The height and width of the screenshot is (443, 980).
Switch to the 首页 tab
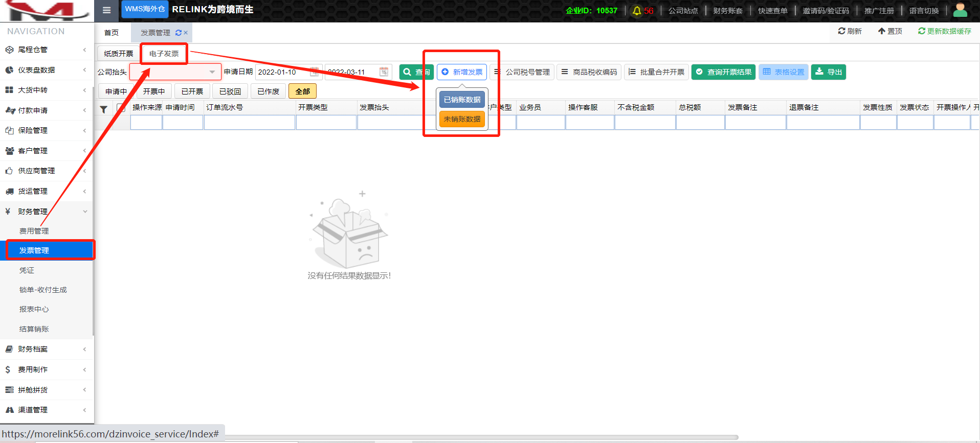click(x=112, y=33)
